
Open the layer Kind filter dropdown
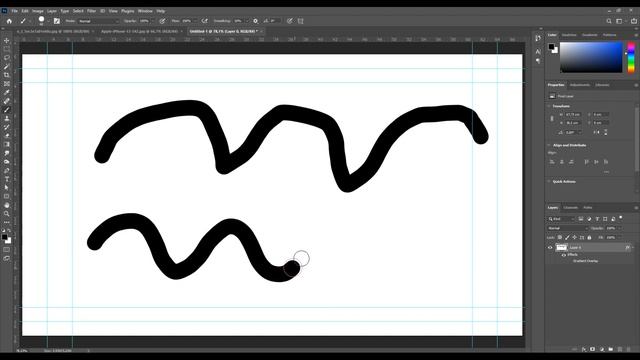point(561,219)
